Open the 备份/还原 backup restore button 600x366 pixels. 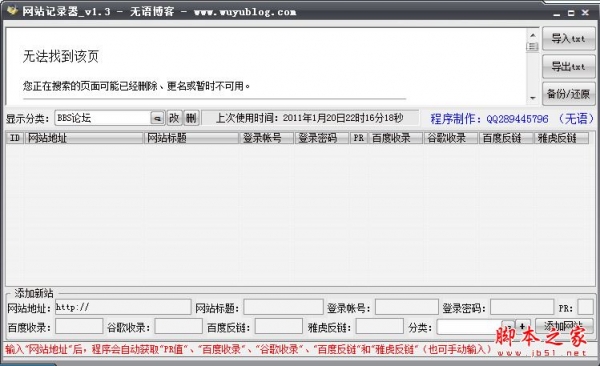[x=569, y=94]
